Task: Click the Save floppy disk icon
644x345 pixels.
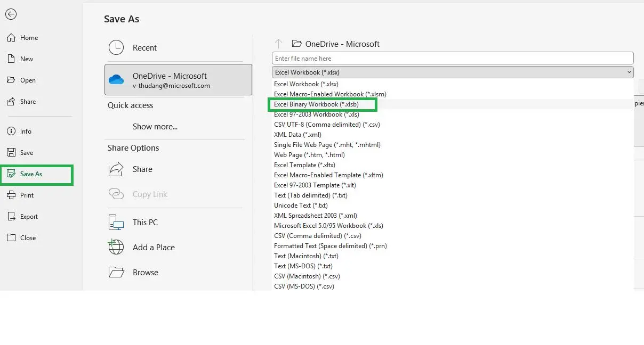Action: coord(11,153)
